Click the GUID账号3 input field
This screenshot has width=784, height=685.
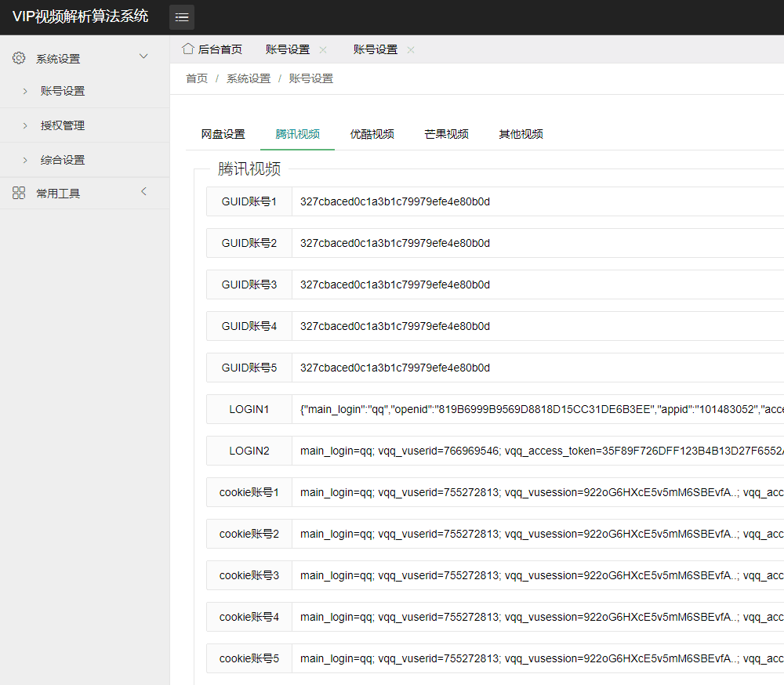(x=538, y=285)
